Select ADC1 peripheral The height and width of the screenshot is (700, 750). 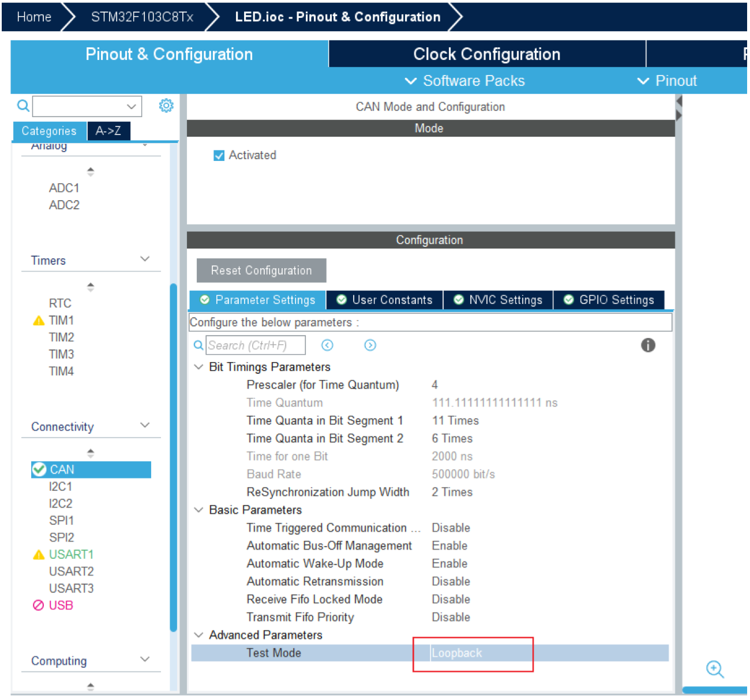64,189
